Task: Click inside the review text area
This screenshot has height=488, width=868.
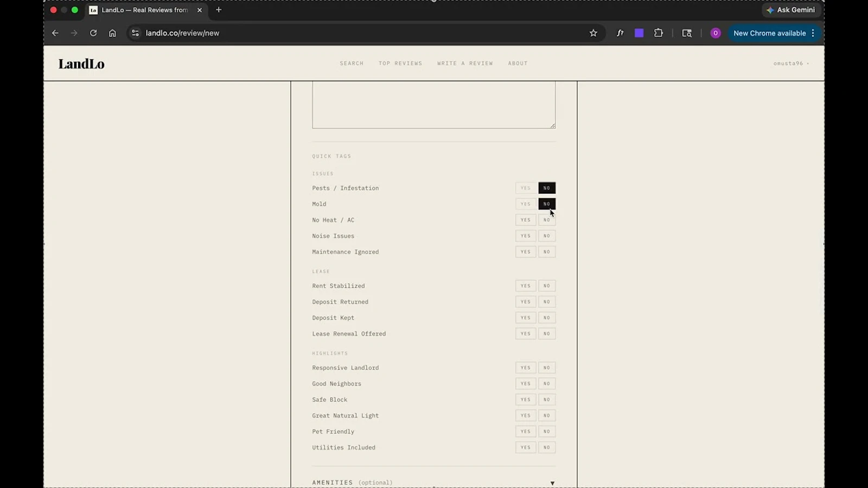Action: [433, 105]
